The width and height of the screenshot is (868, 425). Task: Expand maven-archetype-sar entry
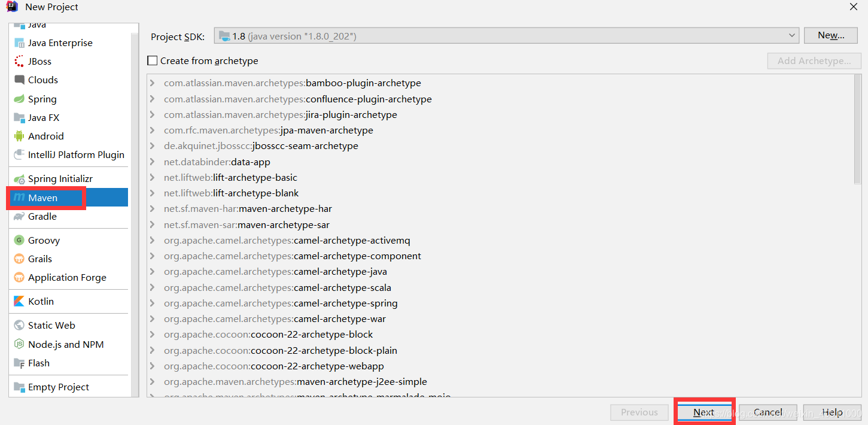[153, 225]
